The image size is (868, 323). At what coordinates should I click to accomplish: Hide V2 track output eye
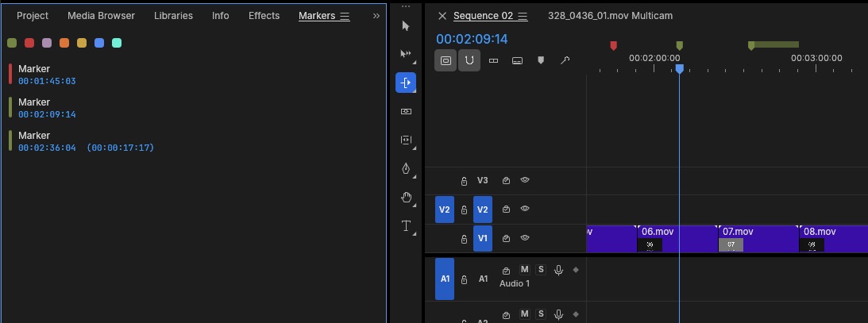click(x=525, y=209)
